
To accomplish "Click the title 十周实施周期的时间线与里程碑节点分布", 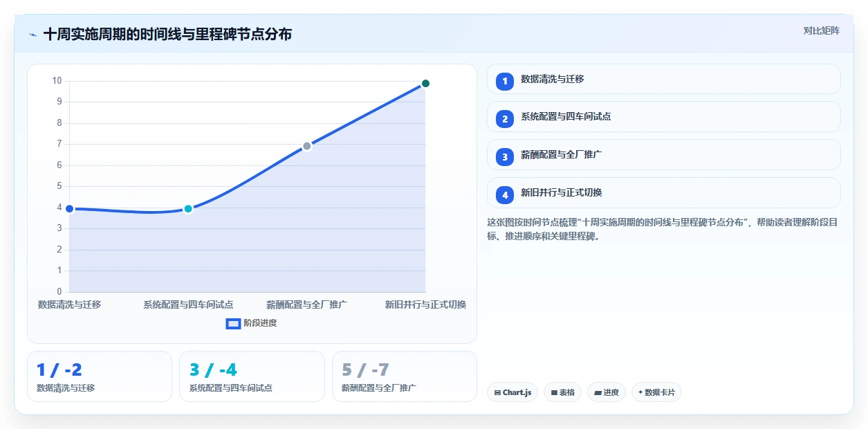I will tap(167, 34).
